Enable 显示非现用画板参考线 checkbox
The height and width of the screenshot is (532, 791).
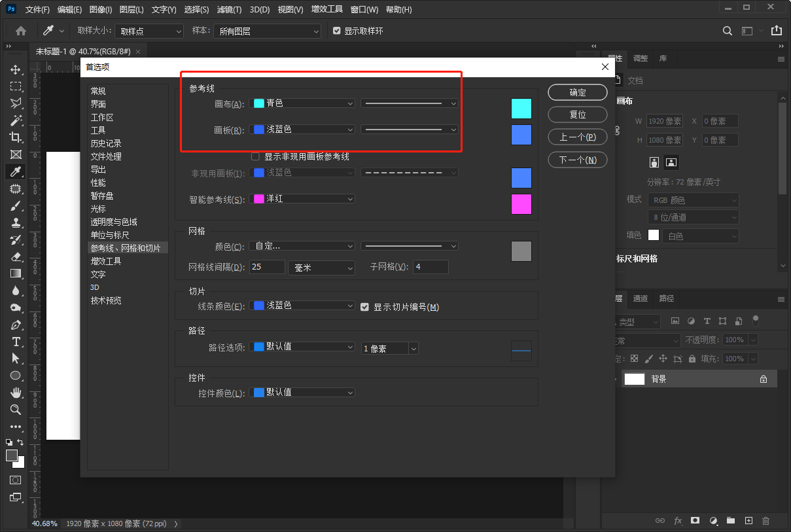pyautogui.click(x=256, y=157)
